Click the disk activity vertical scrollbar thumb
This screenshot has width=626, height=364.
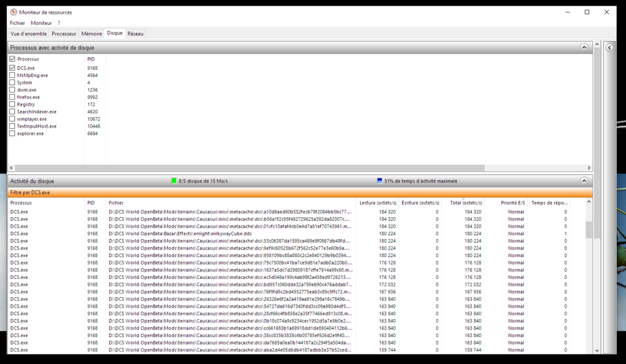[x=589, y=230]
